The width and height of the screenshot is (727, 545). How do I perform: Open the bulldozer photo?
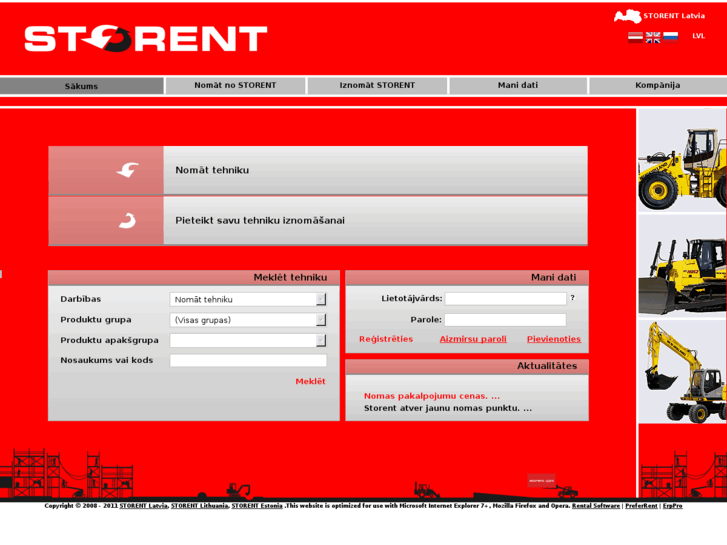coord(682,266)
